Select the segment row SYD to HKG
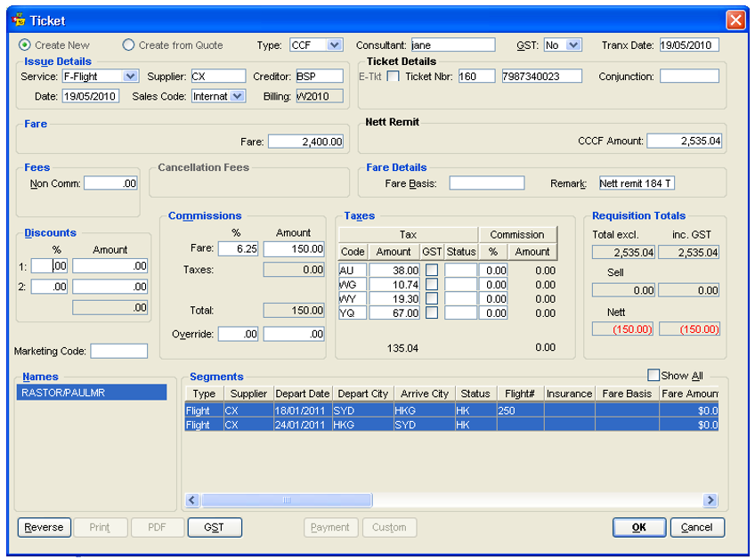 click(451, 410)
